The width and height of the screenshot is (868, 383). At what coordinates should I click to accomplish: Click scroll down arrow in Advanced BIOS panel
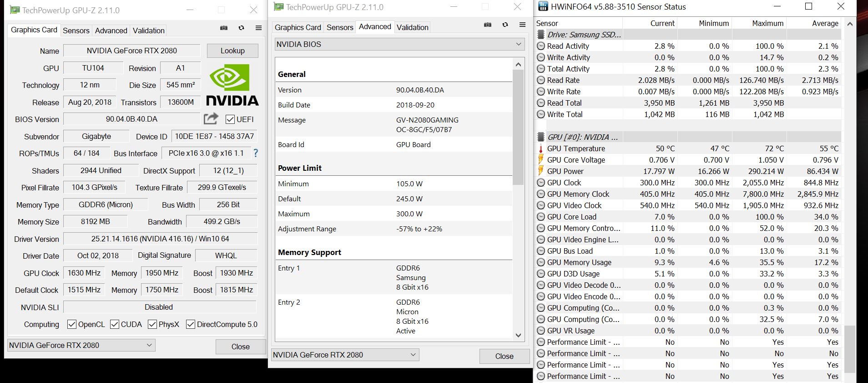518,335
